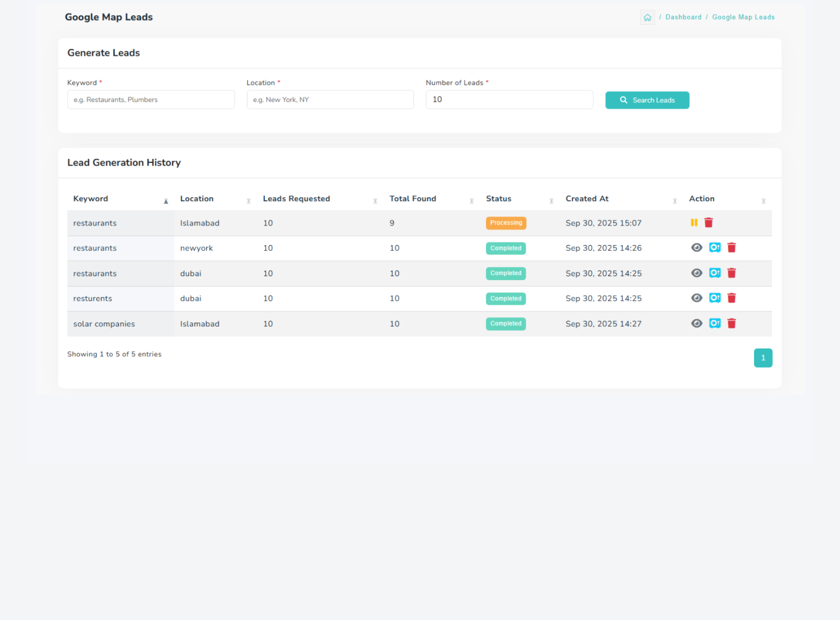Image resolution: width=840 pixels, height=620 pixels.
Task: Click blue vault icon in newyork row
Action: 714,248
